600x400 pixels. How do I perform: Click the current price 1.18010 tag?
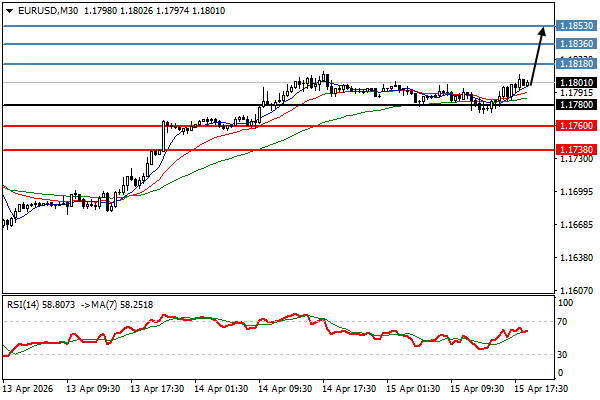click(578, 83)
